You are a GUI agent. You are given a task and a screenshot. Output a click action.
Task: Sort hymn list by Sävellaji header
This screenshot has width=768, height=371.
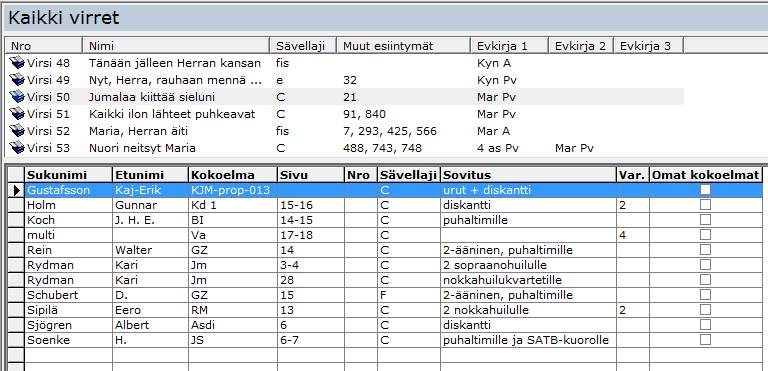[x=303, y=46]
